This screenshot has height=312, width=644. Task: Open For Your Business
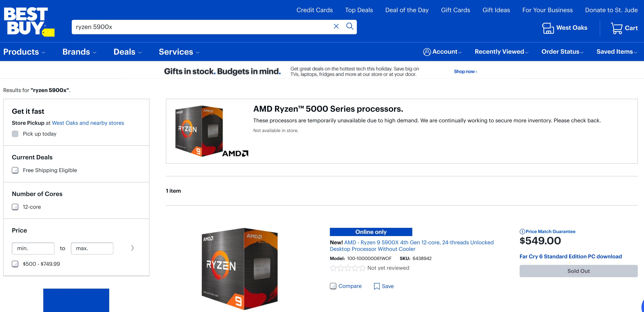(547, 10)
